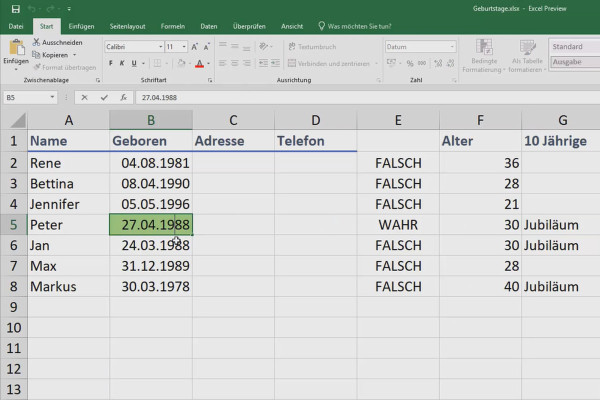
Task: Click the center horizontally icon
Action: click(x=235, y=63)
